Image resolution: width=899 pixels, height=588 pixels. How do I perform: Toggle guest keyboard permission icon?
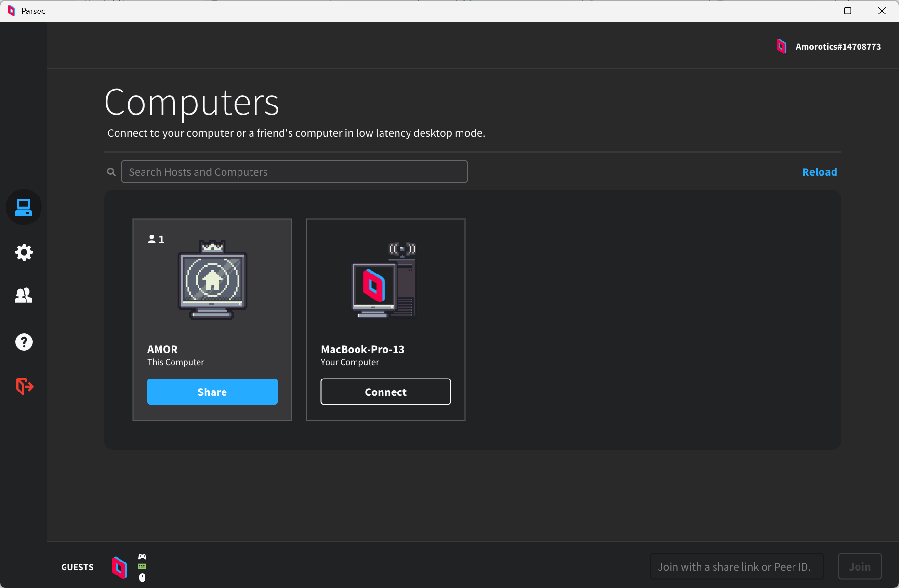(142, 567)
